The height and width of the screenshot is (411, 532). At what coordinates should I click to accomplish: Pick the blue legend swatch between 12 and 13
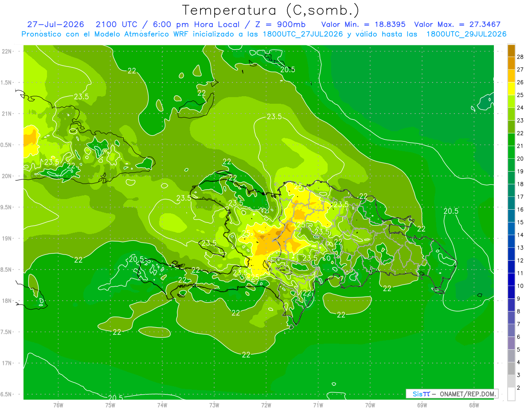[x=511, y=254]
